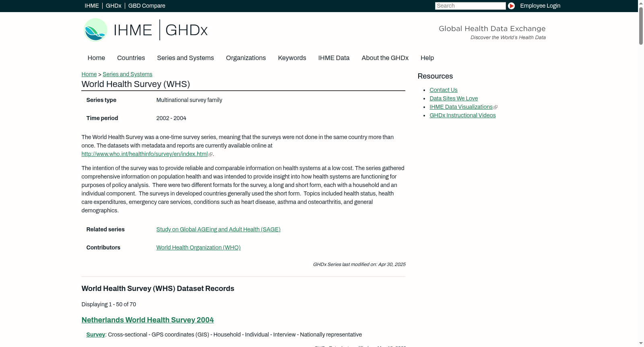Open the Series and Systems menu
This screenshot has height=347, width=644.
(186, 58)
